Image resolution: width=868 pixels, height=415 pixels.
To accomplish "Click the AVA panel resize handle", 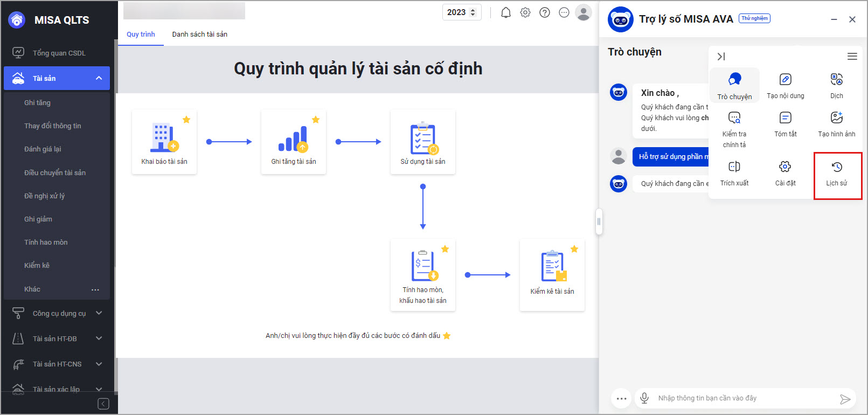I will coord(599,222).
